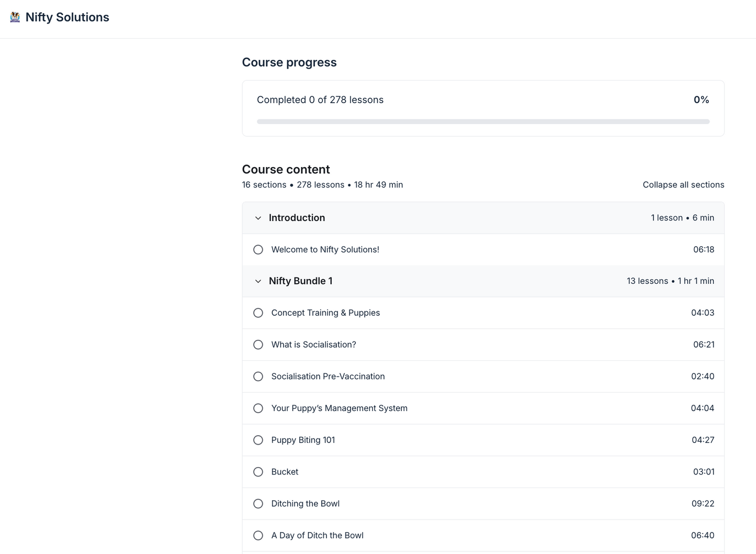Click the Nifty Solutions logo icon
The image size is (756, 554).
[x=15, y=17]
